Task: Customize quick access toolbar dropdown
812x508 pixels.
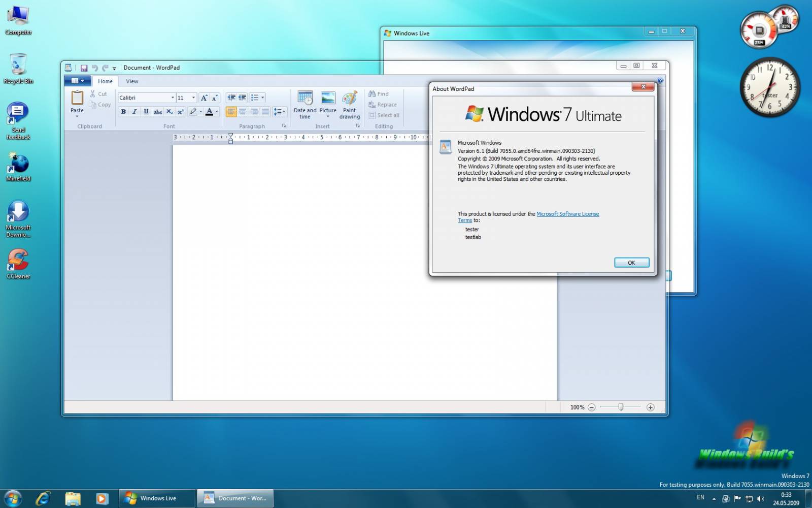Action: click(114, 68)
